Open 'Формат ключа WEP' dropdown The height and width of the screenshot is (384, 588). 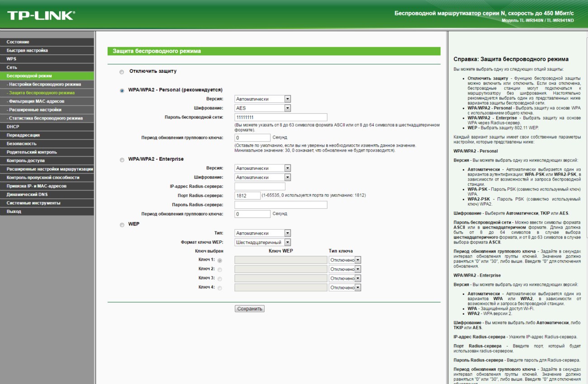[x=262, y=242]
